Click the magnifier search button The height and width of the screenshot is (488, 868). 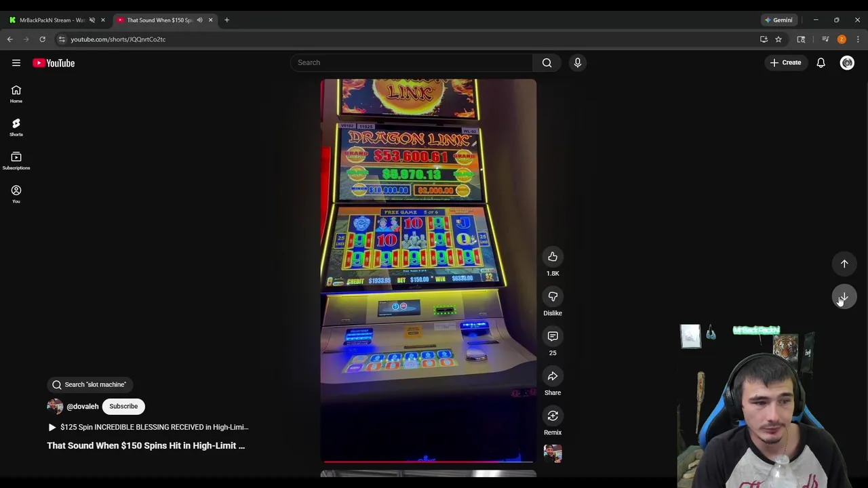point(547,63)
